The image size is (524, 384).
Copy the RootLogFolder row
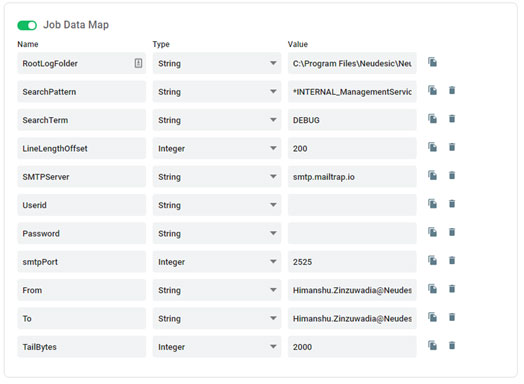(432, 62)
